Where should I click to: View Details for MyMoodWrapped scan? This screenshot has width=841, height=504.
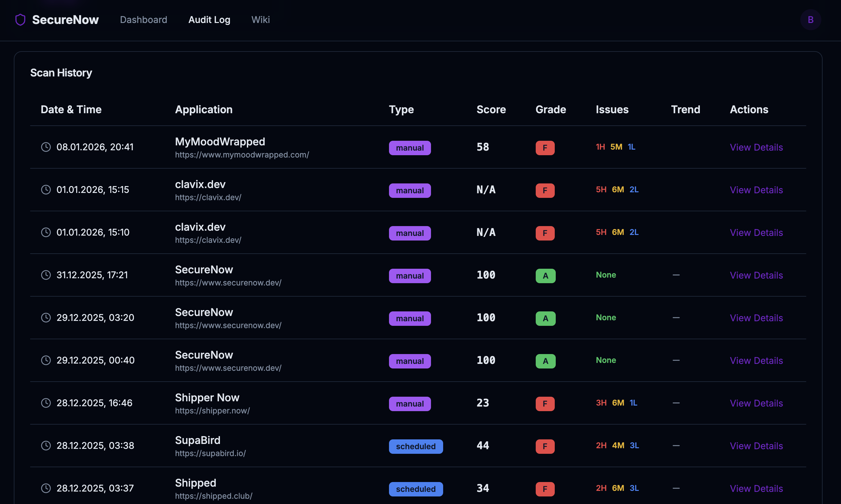pyautogui.click(x=756, y=147)
